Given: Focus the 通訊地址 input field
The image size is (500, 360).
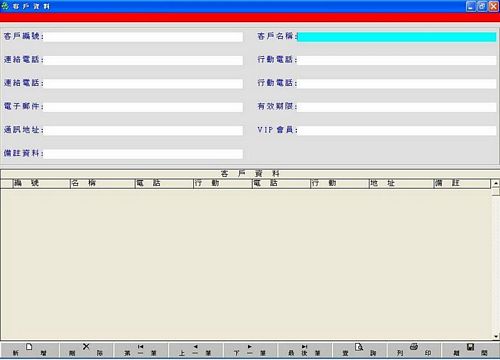Looking at the screenshot, I should tap(143, 130).
